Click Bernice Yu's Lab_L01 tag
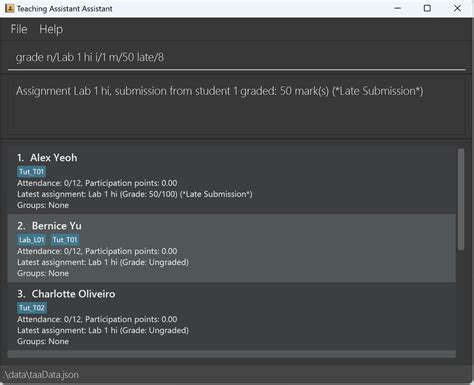 point(31,240)
